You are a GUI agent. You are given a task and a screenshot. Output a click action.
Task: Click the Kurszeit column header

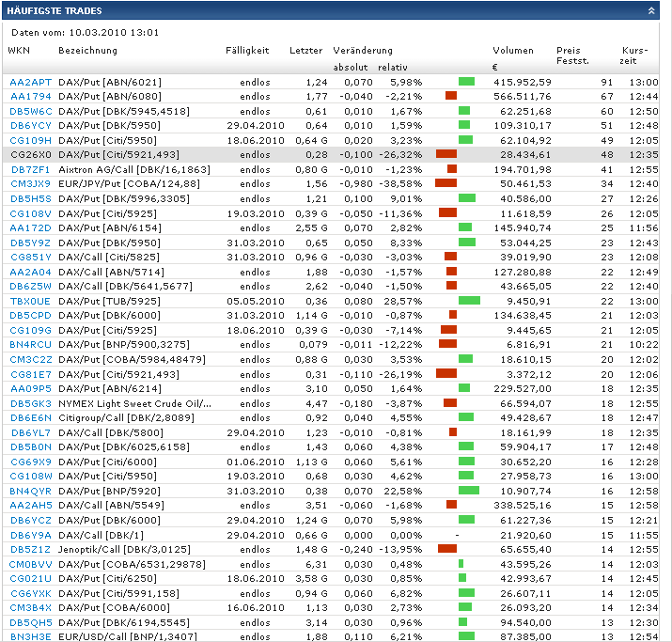(x=634, y=55)
